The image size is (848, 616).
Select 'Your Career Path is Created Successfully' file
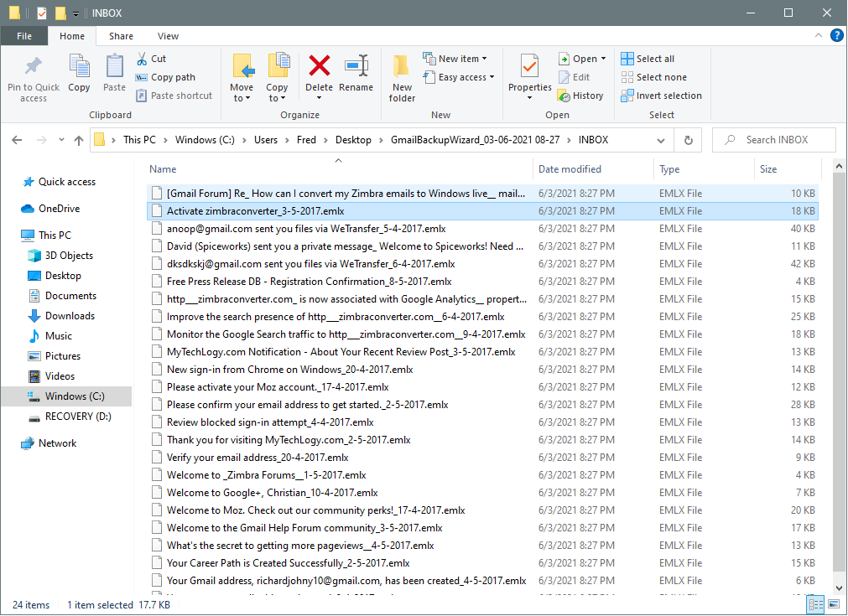482,563
